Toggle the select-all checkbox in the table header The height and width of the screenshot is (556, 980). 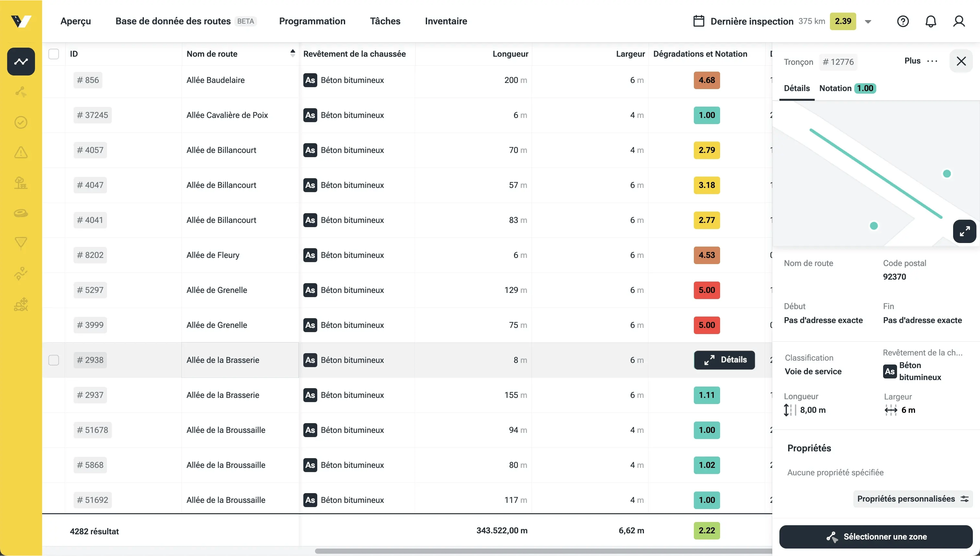[54, 54]
